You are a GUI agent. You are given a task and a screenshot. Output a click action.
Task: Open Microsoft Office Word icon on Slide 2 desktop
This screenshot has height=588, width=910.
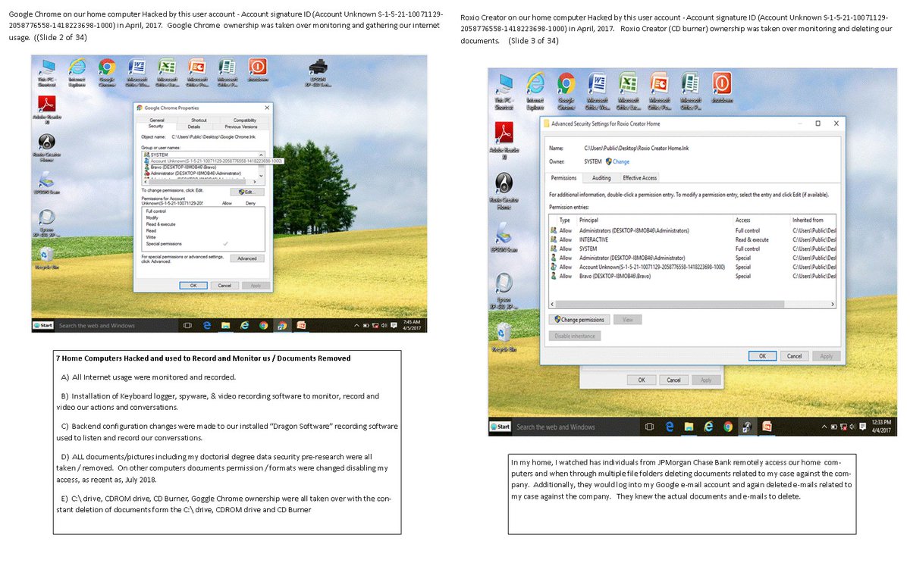(x=137, y=73)
